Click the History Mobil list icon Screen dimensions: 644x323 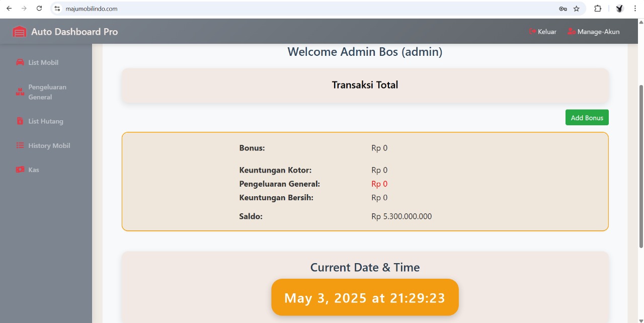(20, 145)
